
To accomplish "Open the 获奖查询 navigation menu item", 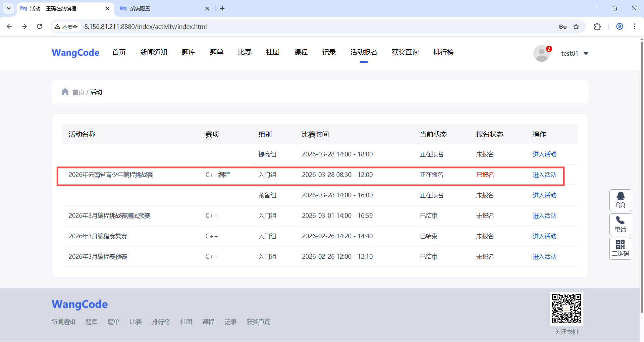I will 405,52.
